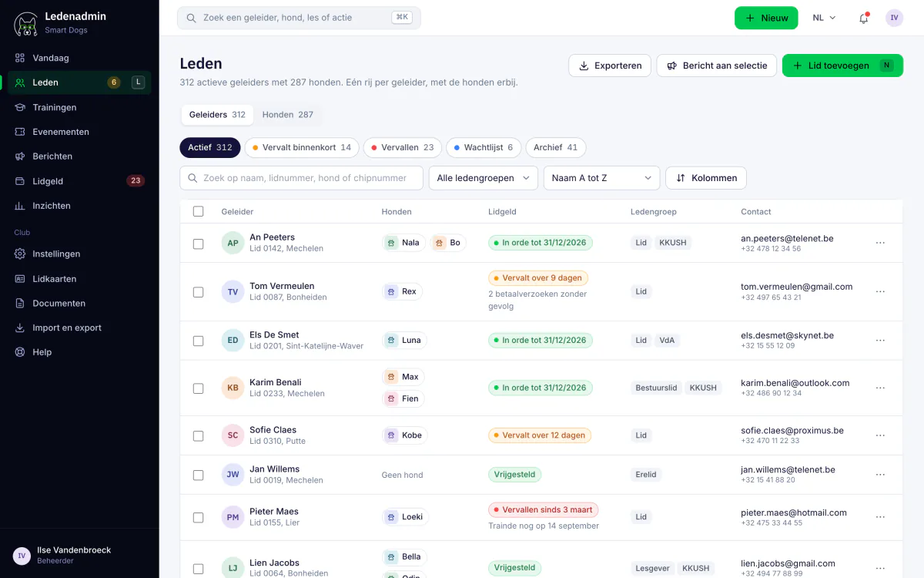Open row actions menu for Tom Vermeulen
The image size is (924, 578).
pos(880,291)
